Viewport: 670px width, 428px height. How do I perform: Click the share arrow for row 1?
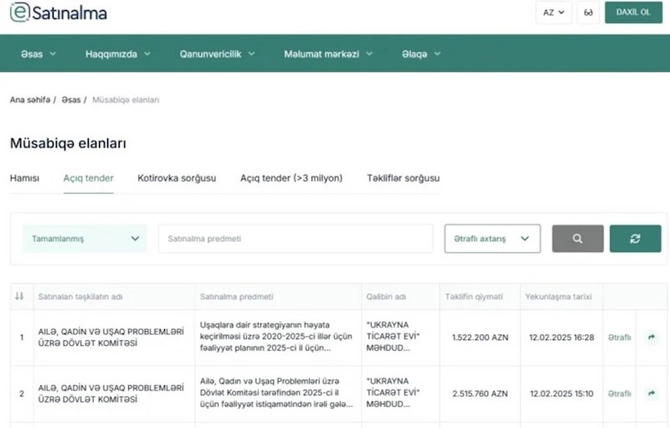pos(651,337)
